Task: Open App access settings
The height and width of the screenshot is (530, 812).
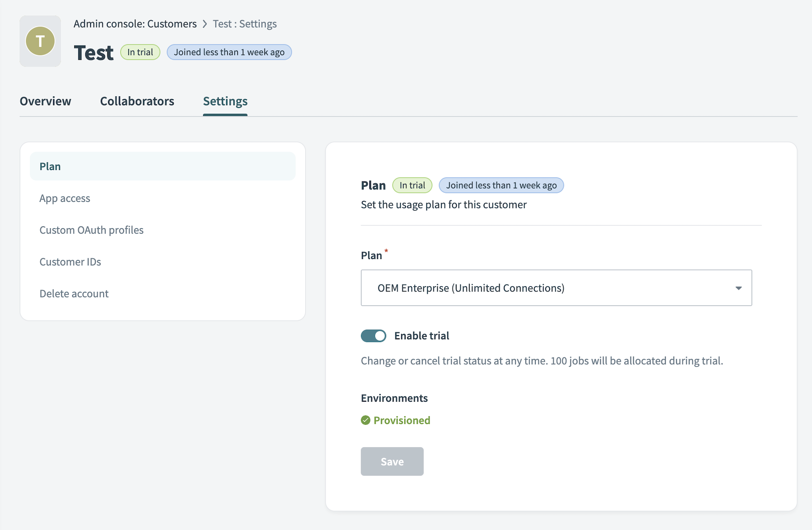Action: [x=64, y=198]
